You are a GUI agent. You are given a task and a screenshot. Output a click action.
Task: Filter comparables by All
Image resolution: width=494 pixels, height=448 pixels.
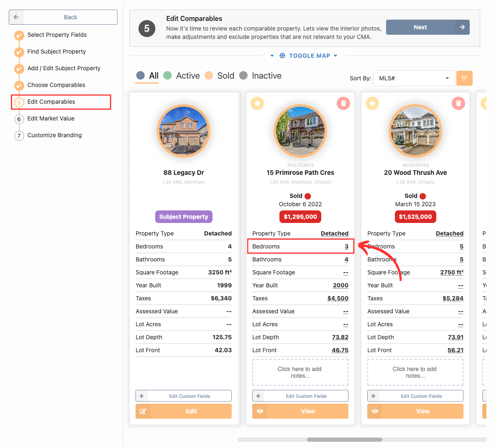147,76
